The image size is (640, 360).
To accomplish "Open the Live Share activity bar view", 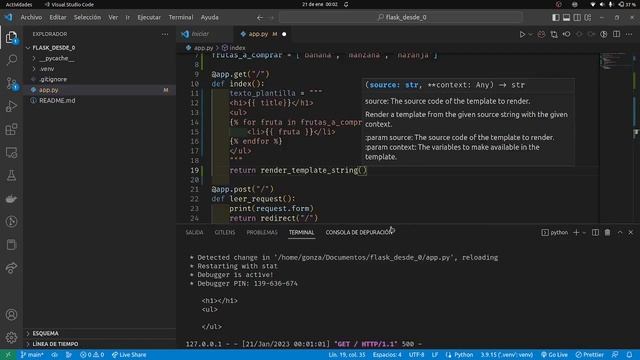I will [x=11, y=268].
